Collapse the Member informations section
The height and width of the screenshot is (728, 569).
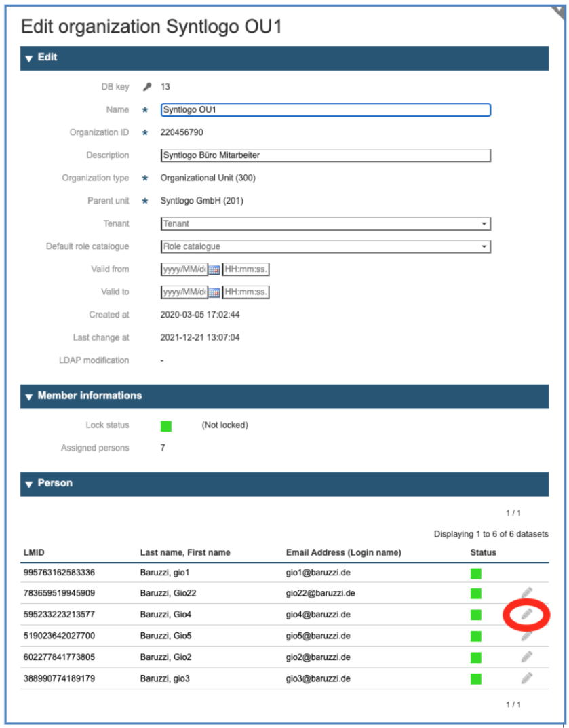28,396
